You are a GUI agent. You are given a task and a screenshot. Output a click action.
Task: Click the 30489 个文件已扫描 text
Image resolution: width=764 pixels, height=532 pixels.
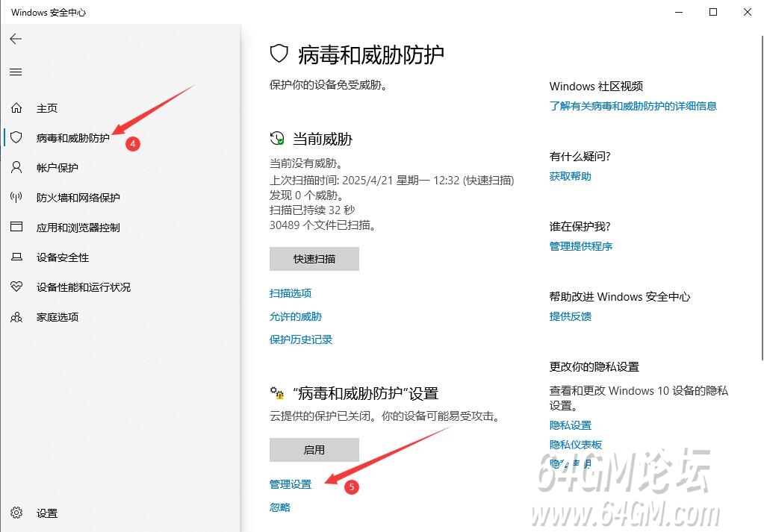click(x=323, y=225)
